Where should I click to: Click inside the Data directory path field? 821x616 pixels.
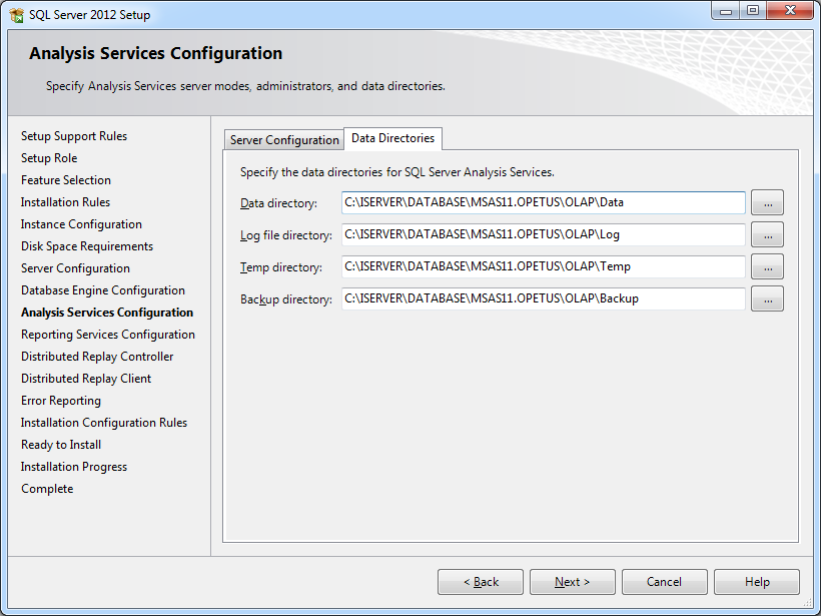click(x=543, y=203)
